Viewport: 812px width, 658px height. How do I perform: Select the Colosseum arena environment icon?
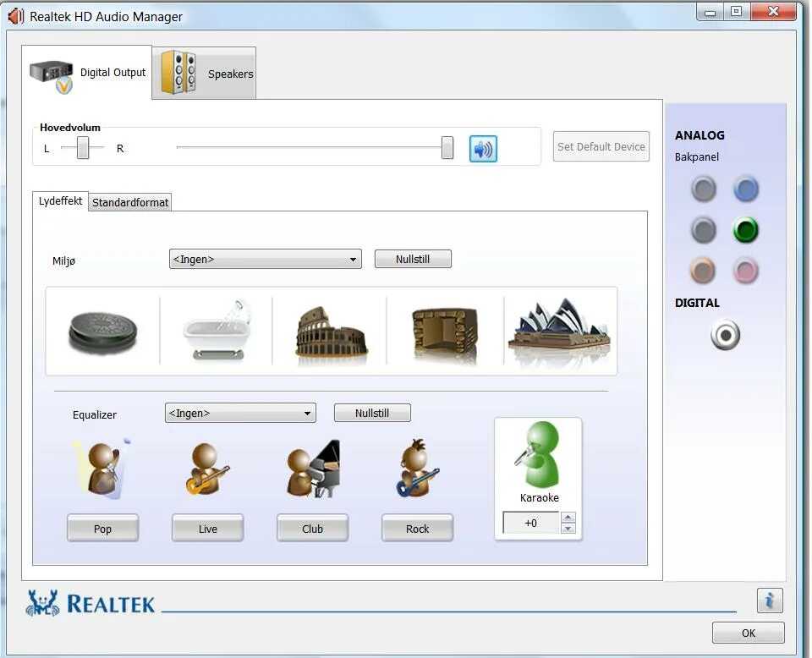click(x=332, y=332)
